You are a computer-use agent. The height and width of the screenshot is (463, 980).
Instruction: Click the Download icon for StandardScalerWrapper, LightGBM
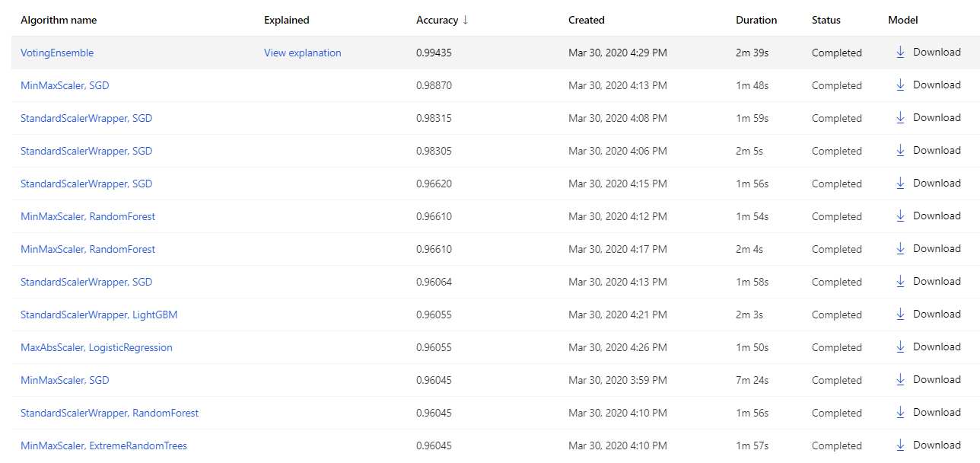900,315
